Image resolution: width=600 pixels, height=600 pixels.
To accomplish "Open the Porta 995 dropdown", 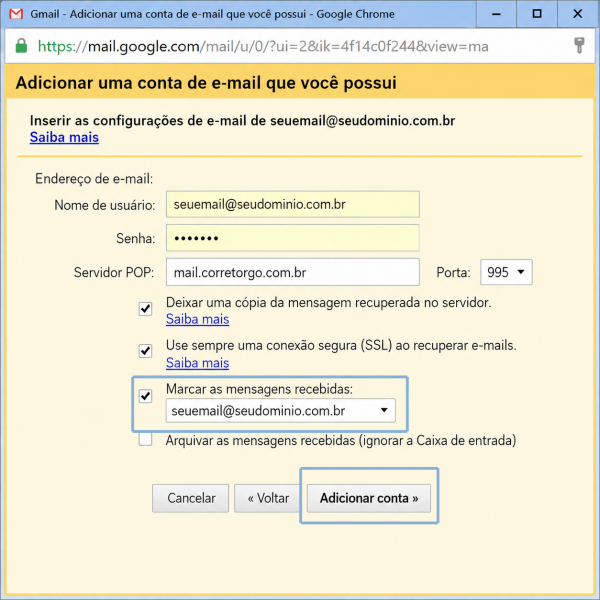I will pyautogui.click(x=506, y=272).
